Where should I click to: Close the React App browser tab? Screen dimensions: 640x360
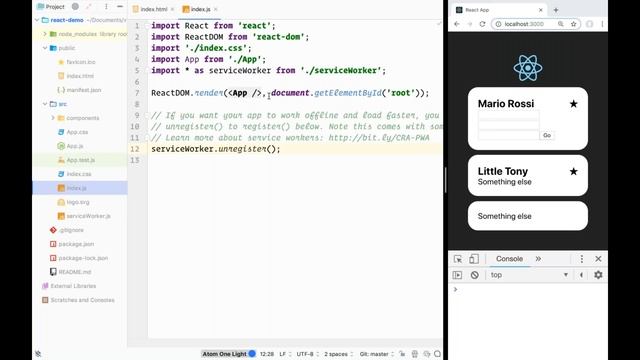[540, 10]
